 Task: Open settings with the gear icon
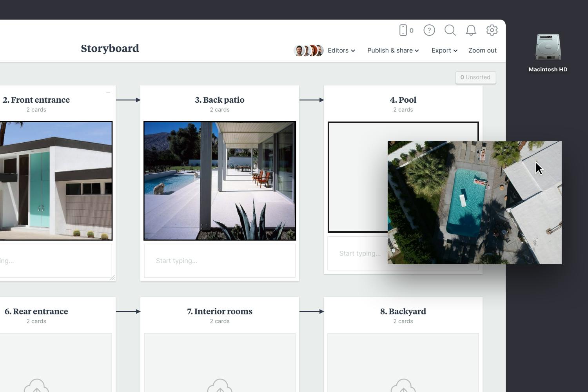[x=492, y=30]
